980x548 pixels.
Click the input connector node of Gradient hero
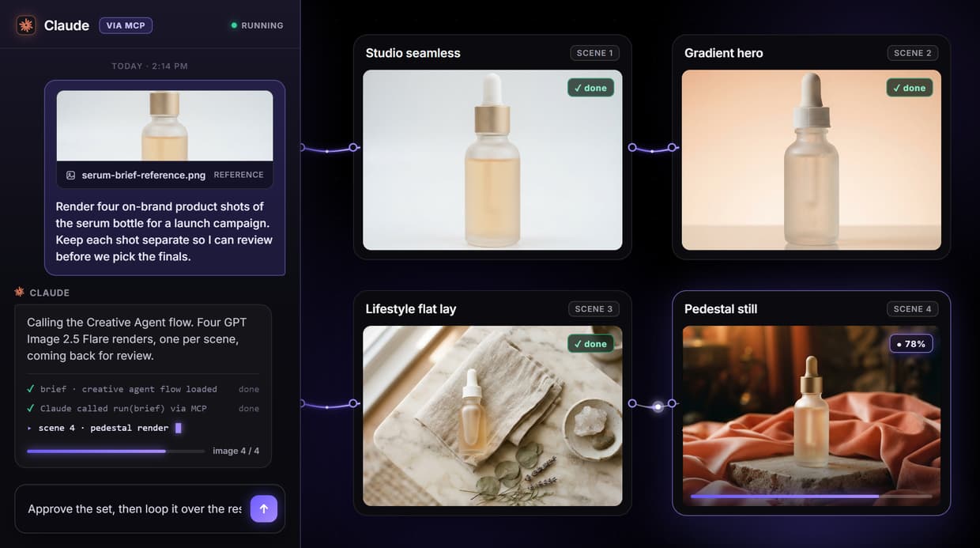[672, 147]
